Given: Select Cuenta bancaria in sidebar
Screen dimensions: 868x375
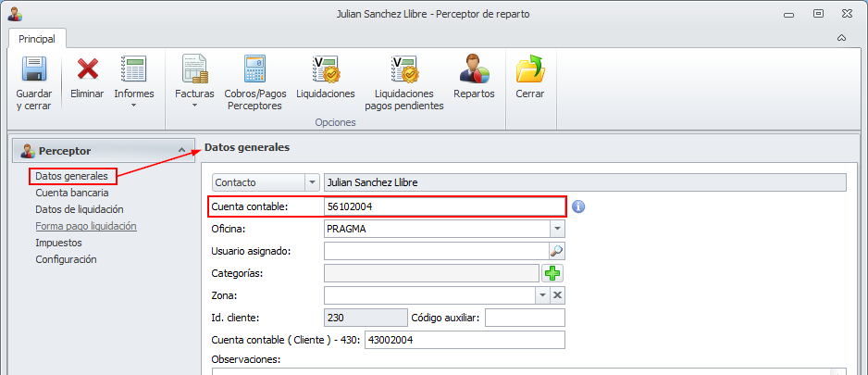Looking at the screenshot, I should pyautogui.click(x=72, y=193).
